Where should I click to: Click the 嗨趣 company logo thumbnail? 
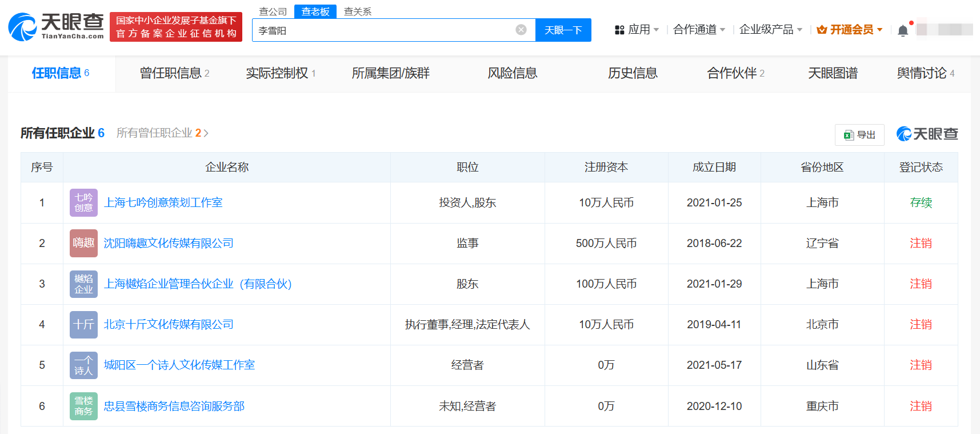click(83, 243)
